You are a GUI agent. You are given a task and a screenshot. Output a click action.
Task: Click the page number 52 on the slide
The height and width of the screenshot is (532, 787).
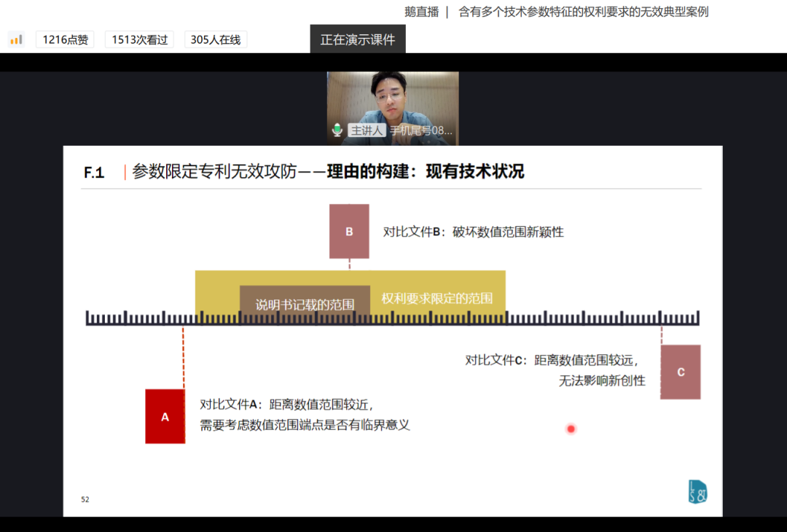(85, 499)
